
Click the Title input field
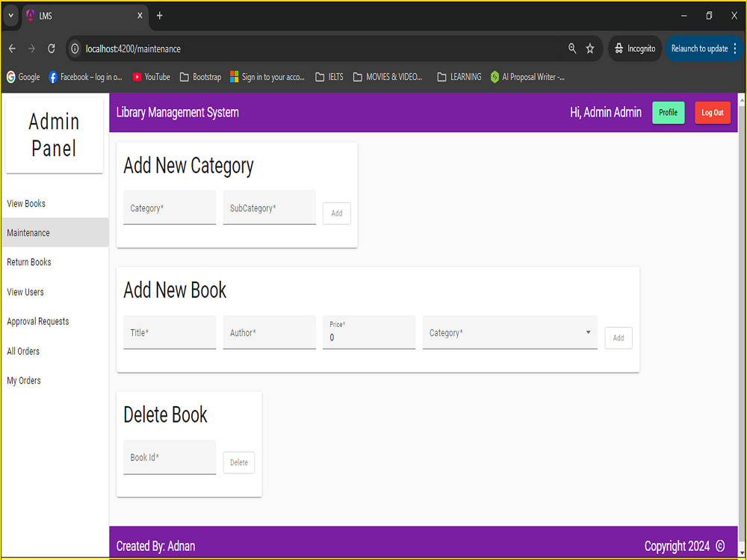tap(170, 332)
